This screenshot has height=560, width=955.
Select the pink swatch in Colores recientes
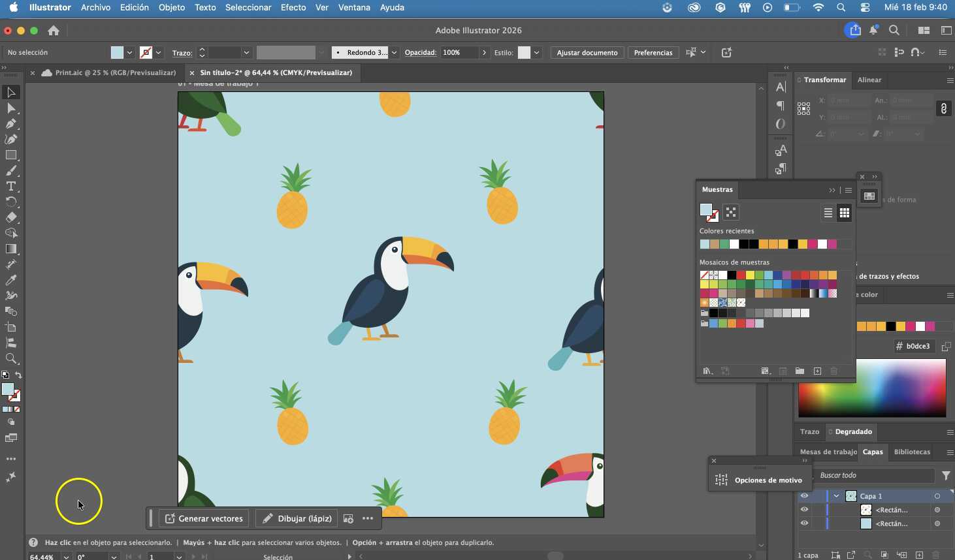813,245
